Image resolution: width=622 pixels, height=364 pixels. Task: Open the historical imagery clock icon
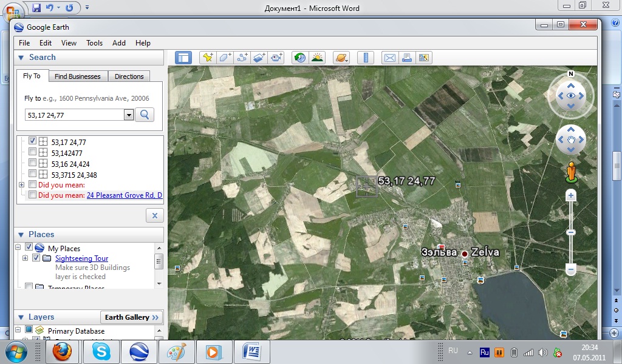tap(300, 58)
